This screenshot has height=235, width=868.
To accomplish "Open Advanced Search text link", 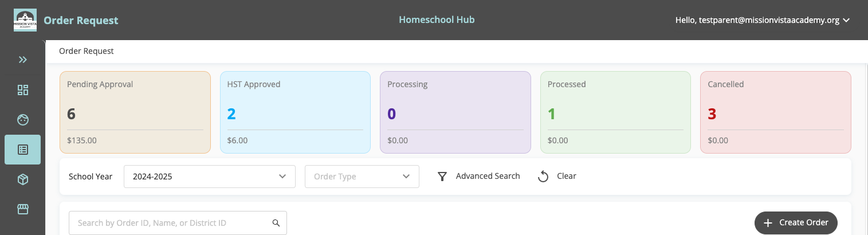I will pos(488,176).
